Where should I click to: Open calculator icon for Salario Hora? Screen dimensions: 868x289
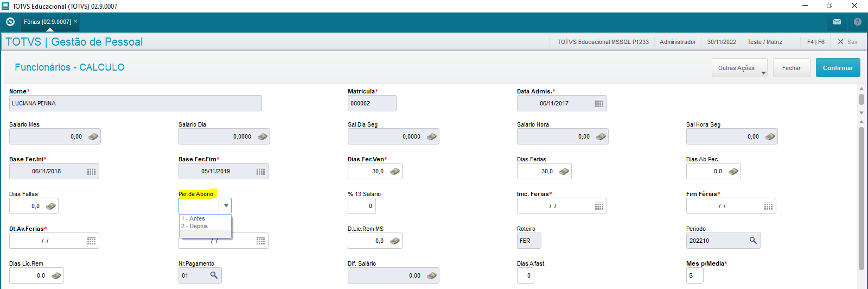(x=601, y=136)
